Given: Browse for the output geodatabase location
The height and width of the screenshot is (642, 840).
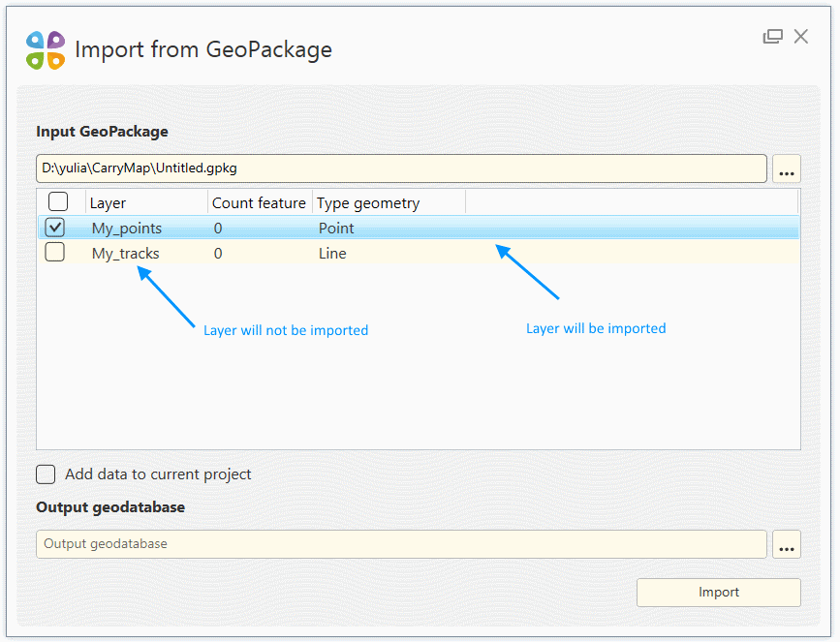Looking at the screenshot, I should [786, 545].
